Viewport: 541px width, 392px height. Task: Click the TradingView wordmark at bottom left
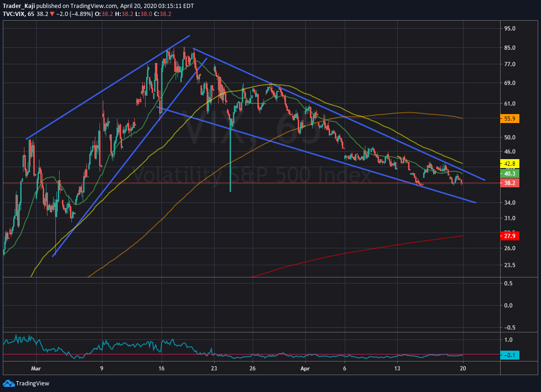33,384
